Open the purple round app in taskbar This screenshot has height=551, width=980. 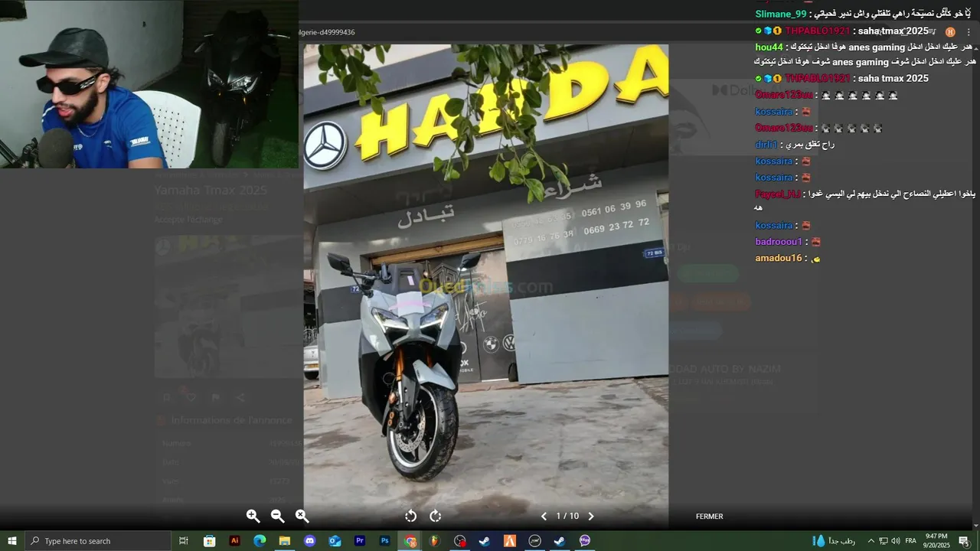[585, 541]
